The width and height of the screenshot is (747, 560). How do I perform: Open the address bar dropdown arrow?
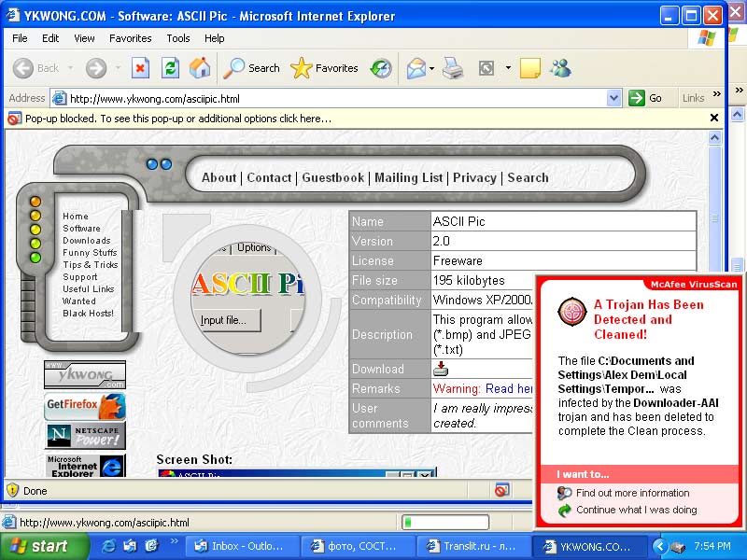pos(613,99)
